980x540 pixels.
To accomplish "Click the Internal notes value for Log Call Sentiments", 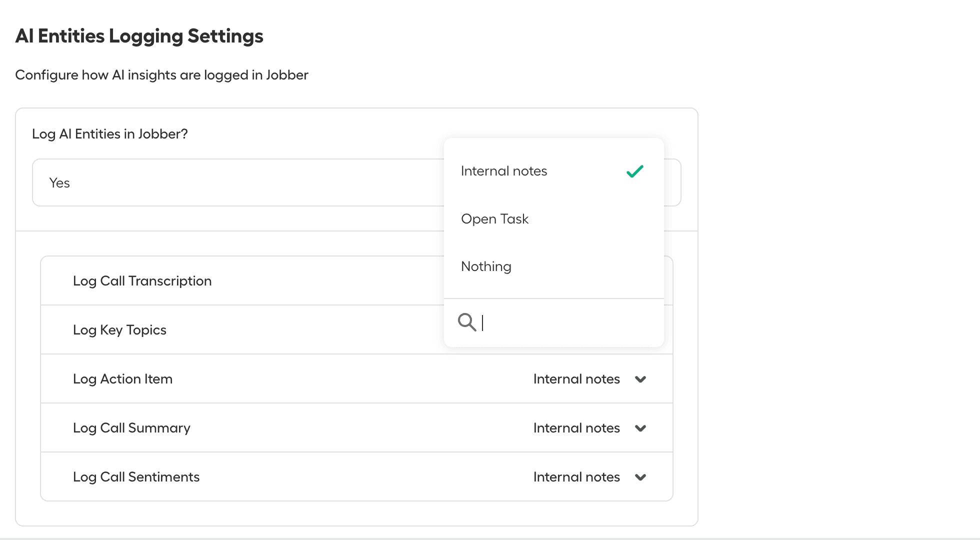I will (576, 477).
